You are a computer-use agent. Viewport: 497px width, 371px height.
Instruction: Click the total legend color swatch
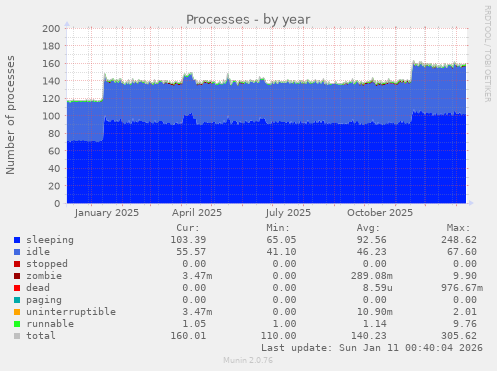point(17,336)
